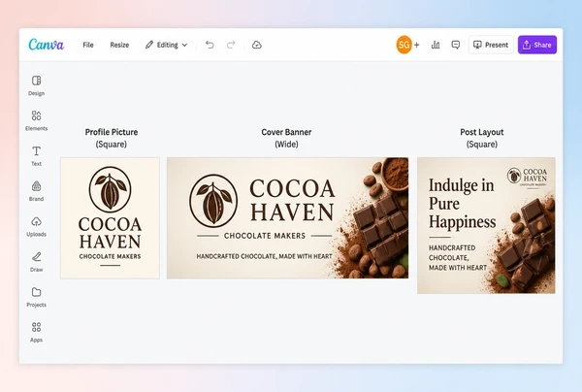
Task: Open the Design panel
Action: [x=37, y=85]
